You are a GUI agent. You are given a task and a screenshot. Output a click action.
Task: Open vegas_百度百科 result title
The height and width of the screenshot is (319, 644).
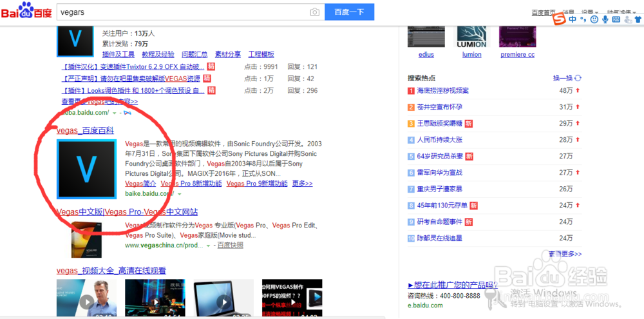tap(85, 131)
